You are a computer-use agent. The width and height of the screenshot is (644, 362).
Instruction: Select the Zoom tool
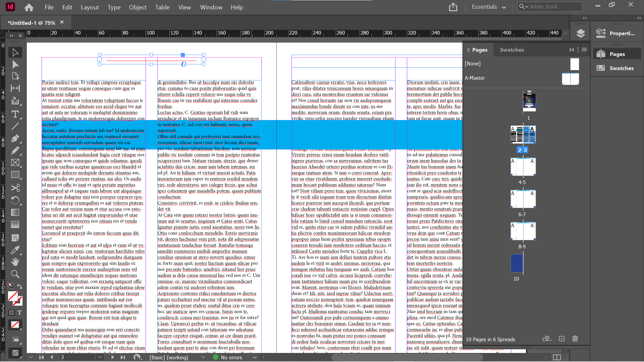click(x=15, y=274)
